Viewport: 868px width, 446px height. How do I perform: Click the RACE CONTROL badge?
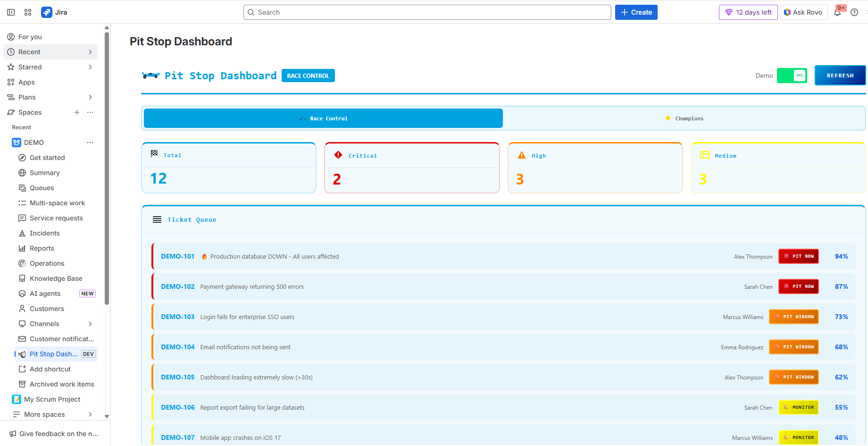(308, 76)
